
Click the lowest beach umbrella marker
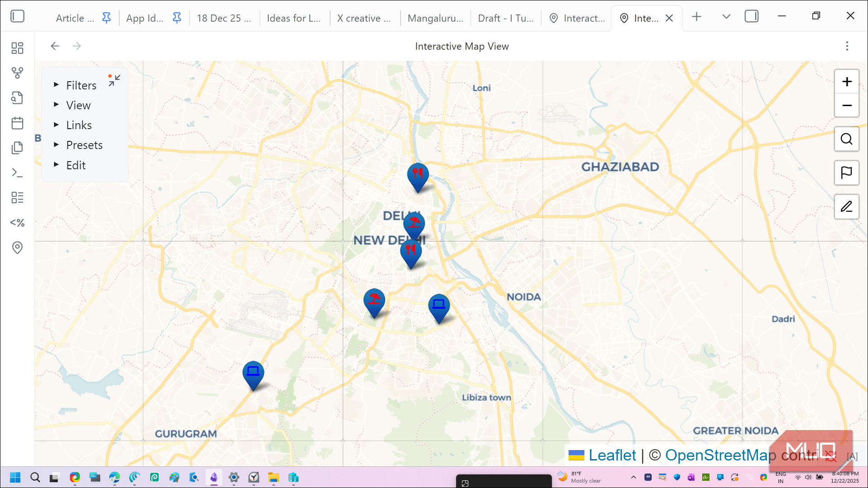click(374, 302)
